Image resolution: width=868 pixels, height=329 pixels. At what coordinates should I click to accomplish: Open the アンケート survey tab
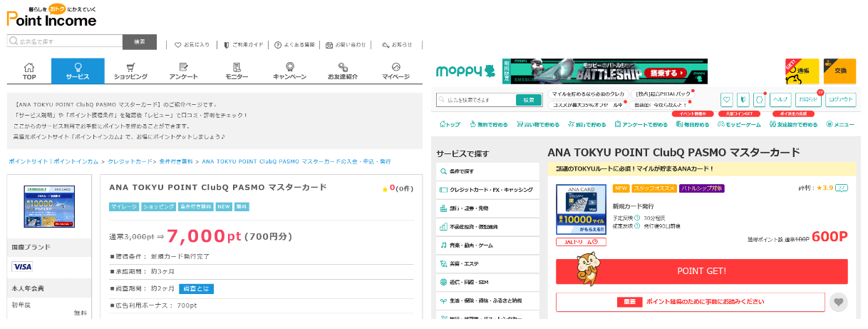184,71
